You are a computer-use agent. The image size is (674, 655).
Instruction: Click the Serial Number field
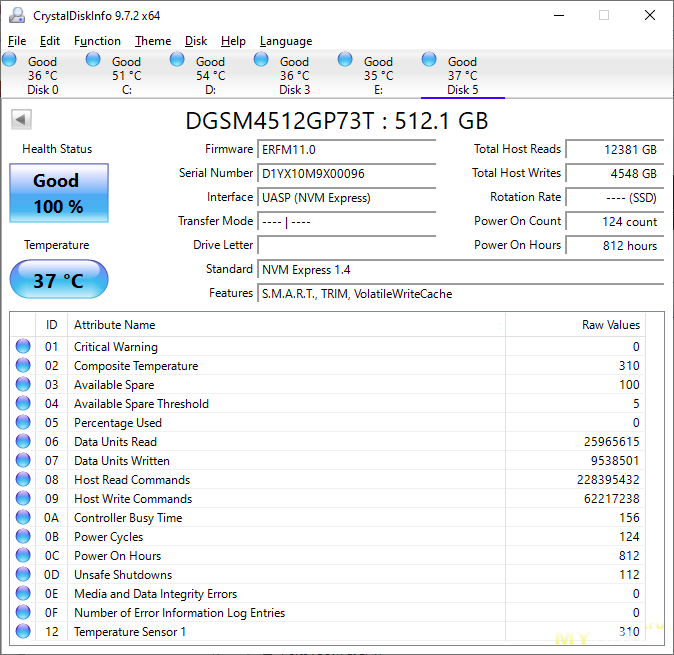pos(346,173)
